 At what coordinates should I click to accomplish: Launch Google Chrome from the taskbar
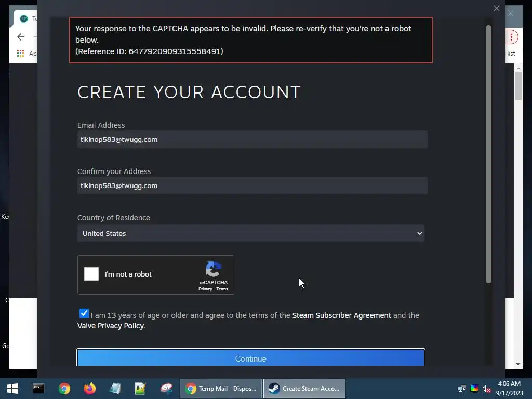point(64,389)
